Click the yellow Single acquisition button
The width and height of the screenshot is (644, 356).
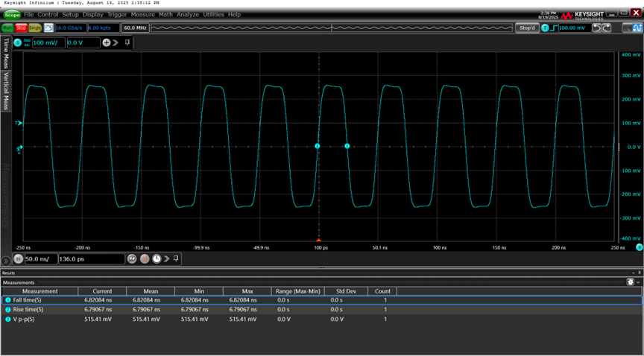click(35, 28)
